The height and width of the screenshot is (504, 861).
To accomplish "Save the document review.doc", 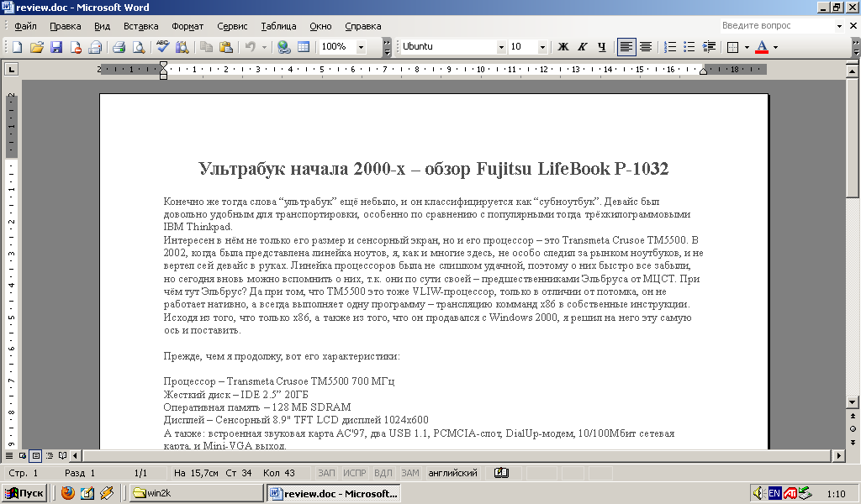I will 55,46.
